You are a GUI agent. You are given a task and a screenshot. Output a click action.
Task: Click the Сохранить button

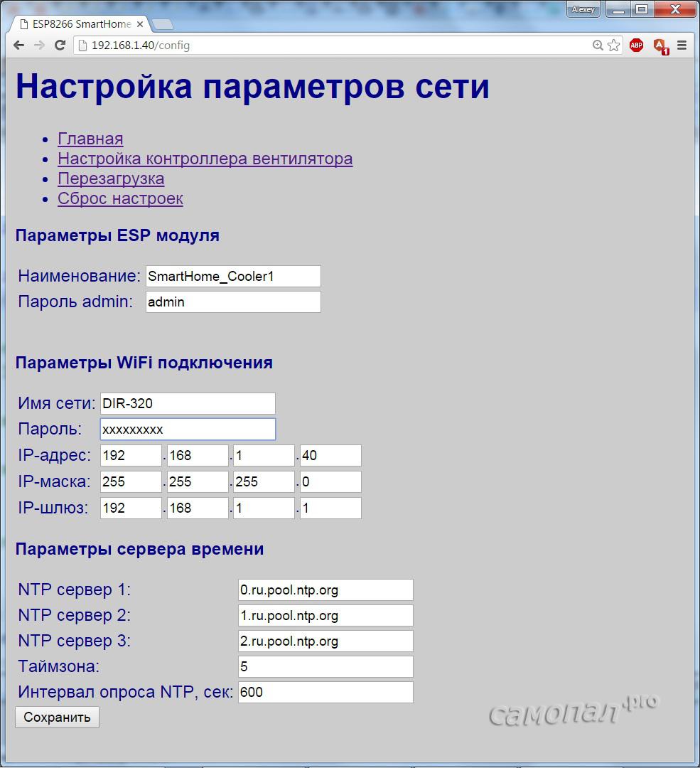[58, 717]
